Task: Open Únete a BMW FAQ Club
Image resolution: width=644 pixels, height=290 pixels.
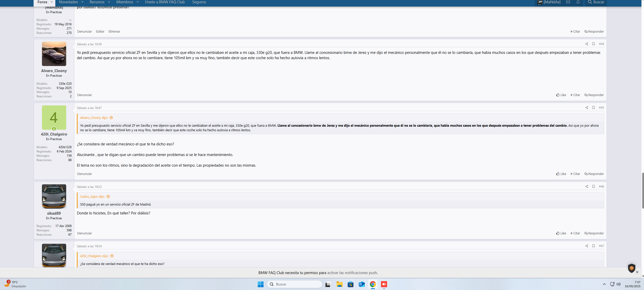Action: [x=165, y=2]
